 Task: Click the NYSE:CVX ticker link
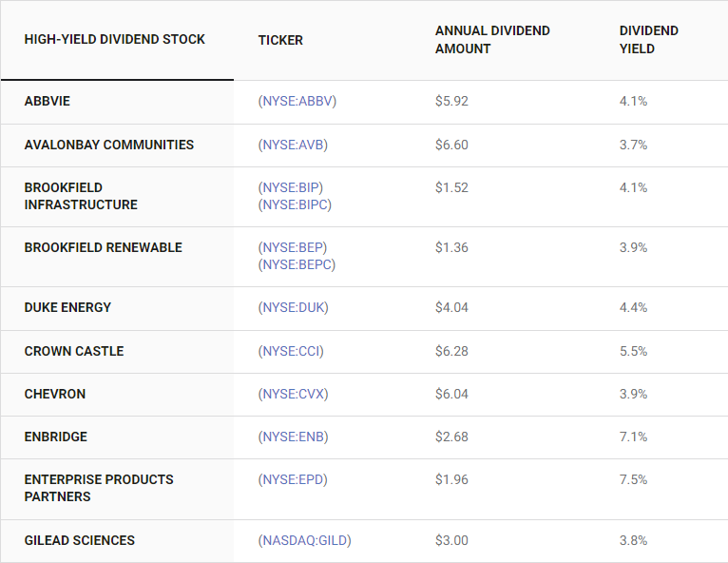point(295,394)
